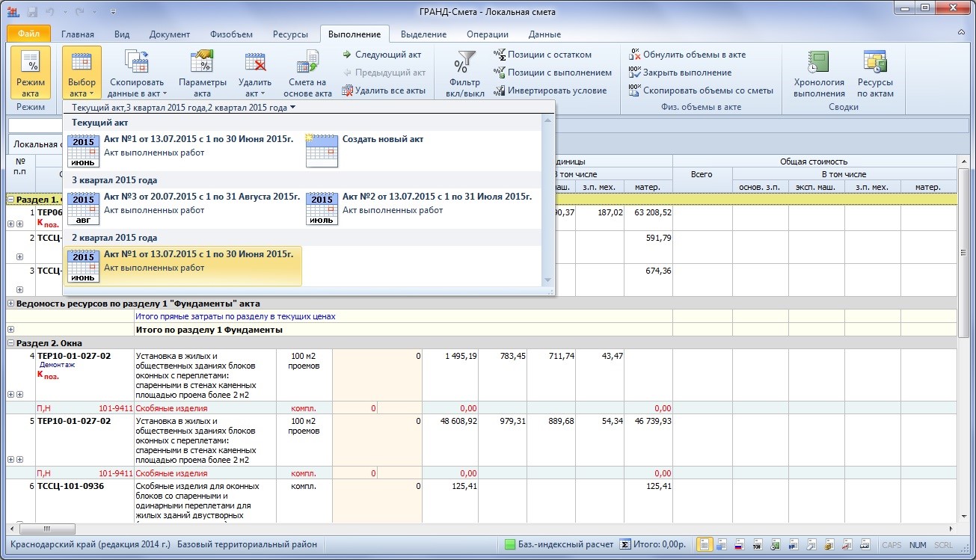Viewport: 976px width, 560px height.
Task: Switch to Документ tab
Action: click(x=170, y=34)
